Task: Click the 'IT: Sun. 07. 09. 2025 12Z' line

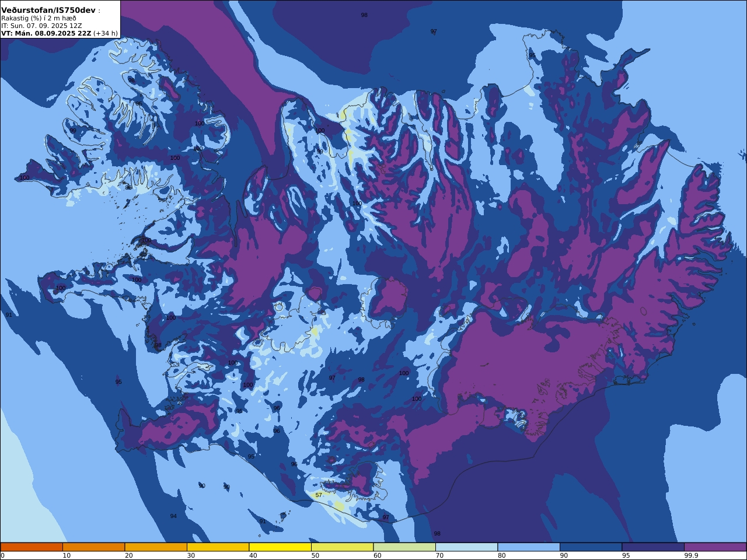Action: point(41,26)
